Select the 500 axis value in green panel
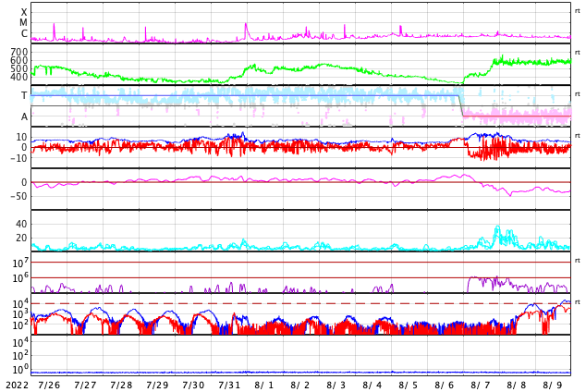The height and width of the screenshot is (392, 586). 19,68
